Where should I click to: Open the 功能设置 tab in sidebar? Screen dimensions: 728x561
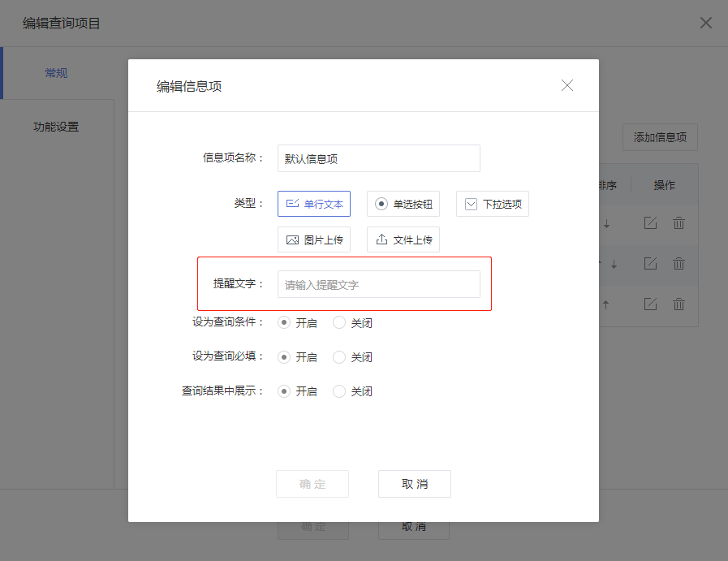56,127
